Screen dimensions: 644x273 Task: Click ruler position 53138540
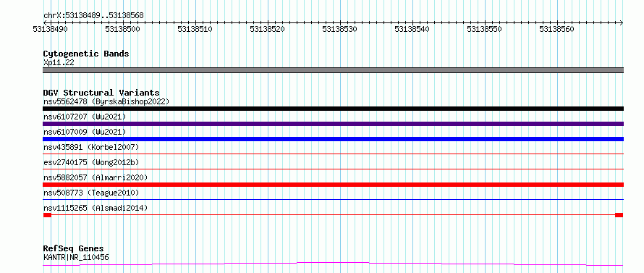click(x=412, y=29)
